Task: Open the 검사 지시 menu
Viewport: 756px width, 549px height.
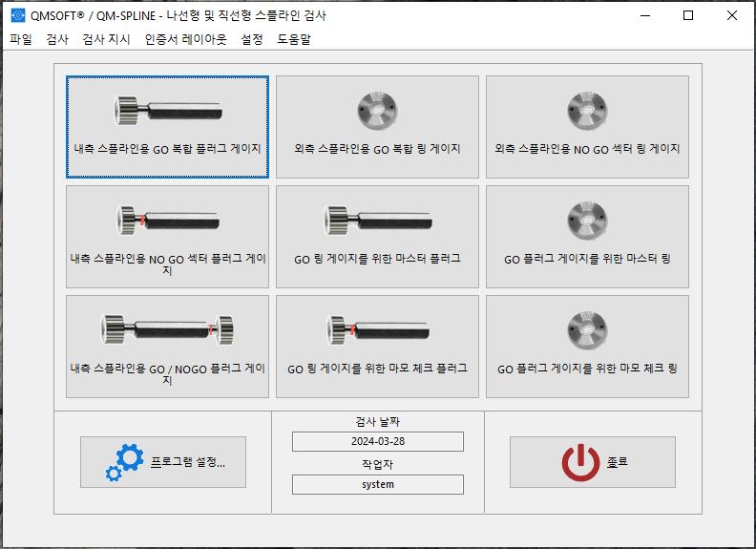Action: point(107,39)
